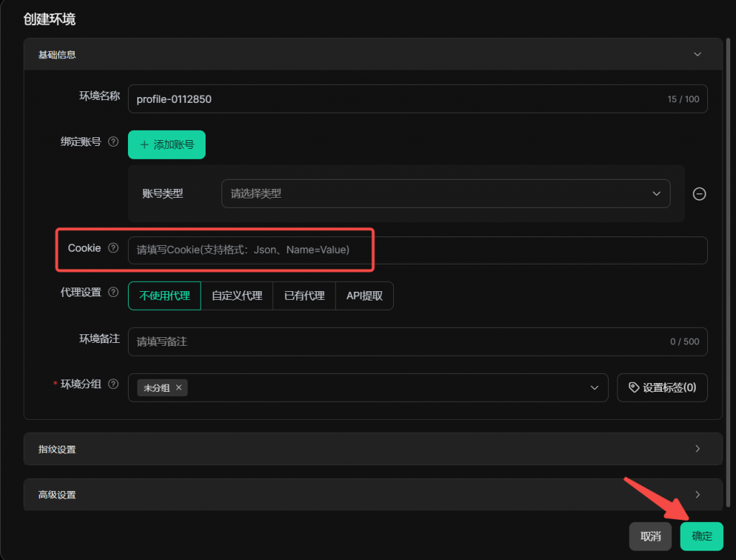This screenshot has height=560, width=736.
Task: Click the 添加账号 button
Action: 167,144
